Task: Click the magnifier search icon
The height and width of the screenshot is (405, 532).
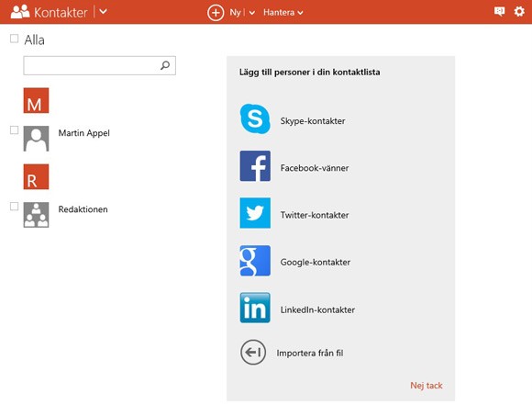Action: tap(165, 65)
